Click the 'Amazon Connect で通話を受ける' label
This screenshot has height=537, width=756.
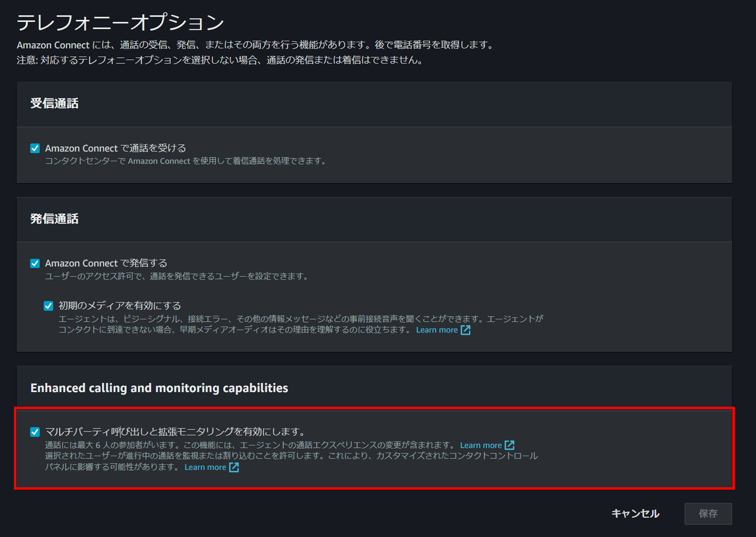pos(115,148)
